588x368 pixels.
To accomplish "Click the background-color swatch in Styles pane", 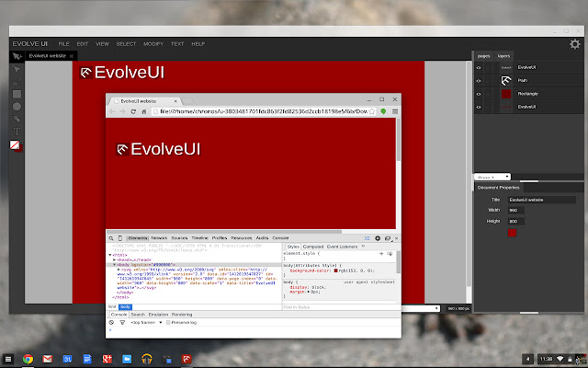I will point(336,270).
